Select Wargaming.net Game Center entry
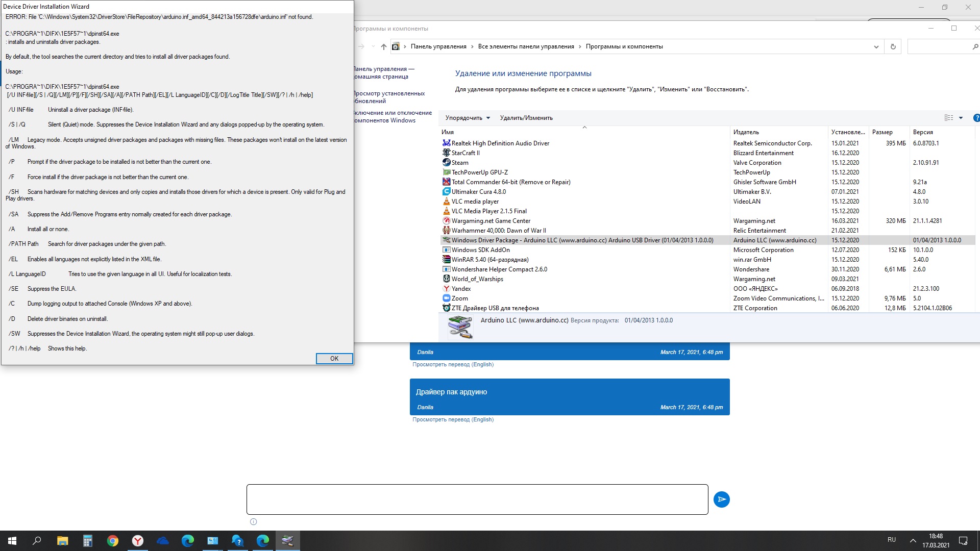The image size is (980, 551). click(707, 221)
